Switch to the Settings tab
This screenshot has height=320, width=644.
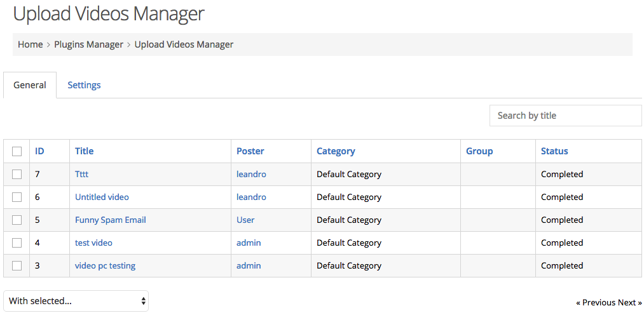point(84,85)
